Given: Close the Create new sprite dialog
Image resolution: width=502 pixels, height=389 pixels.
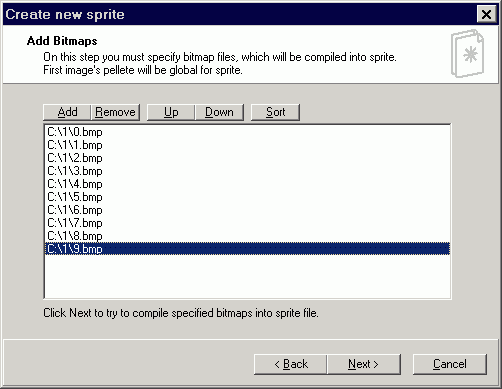Looking at the screenshot, I should point(486,14).
